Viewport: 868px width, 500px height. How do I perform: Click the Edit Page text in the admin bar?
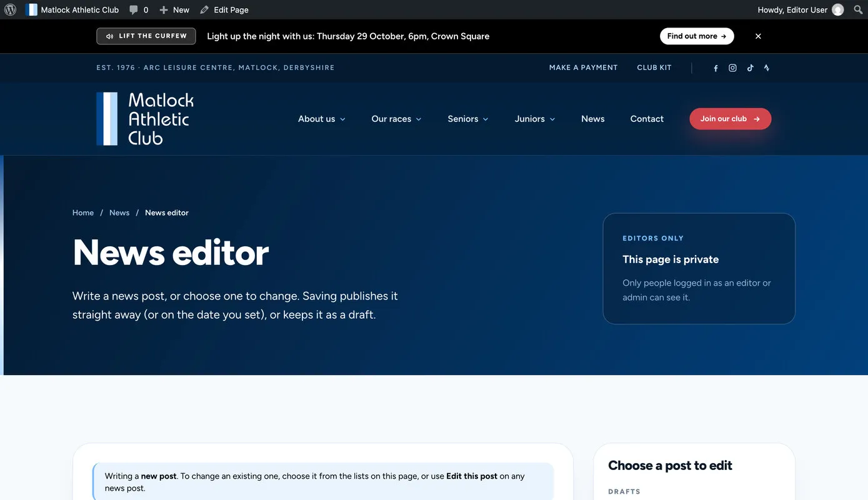pyautogui.click(x=231, y=10)
